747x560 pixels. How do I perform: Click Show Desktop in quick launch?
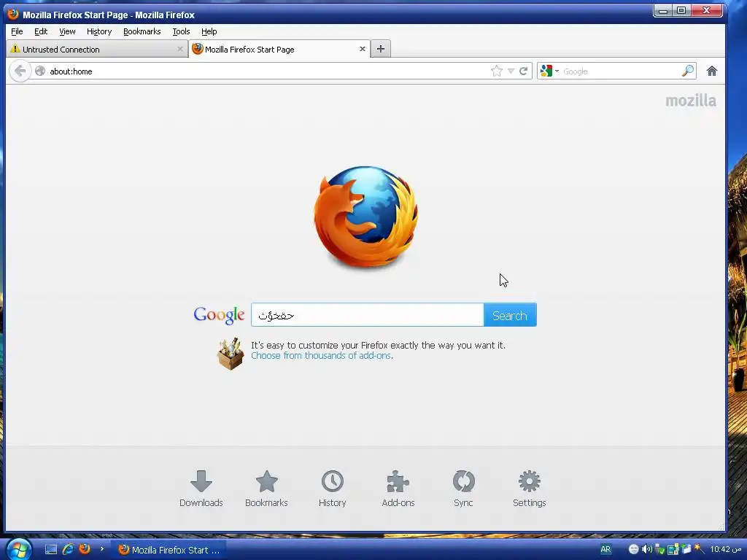[51, 550]
